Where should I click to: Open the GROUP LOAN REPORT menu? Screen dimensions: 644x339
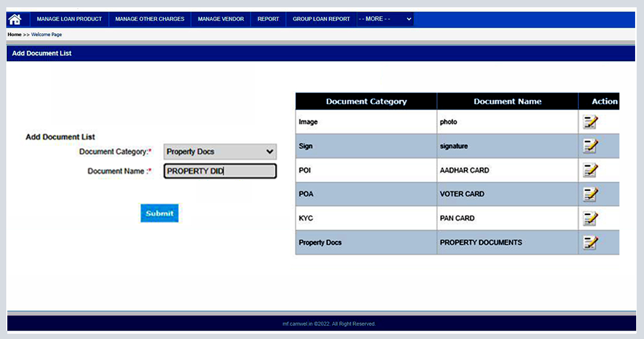pyautogui.click(x=321, y=19)
